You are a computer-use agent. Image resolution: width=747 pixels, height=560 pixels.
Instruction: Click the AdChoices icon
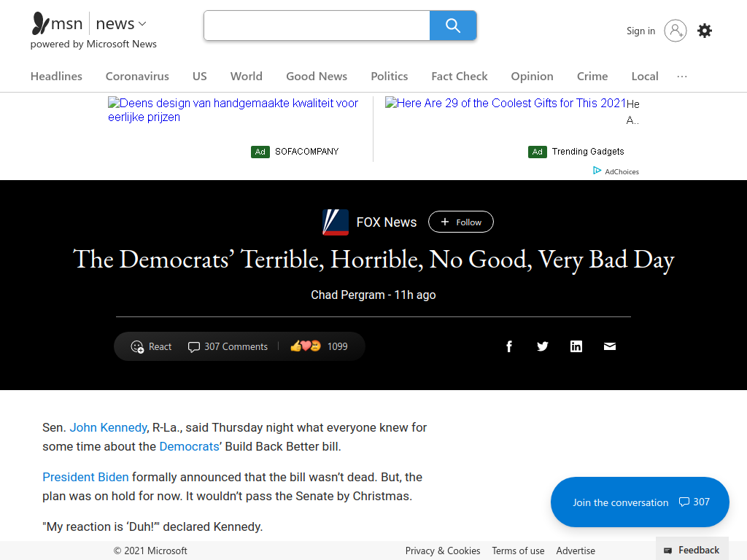[597, 171]
